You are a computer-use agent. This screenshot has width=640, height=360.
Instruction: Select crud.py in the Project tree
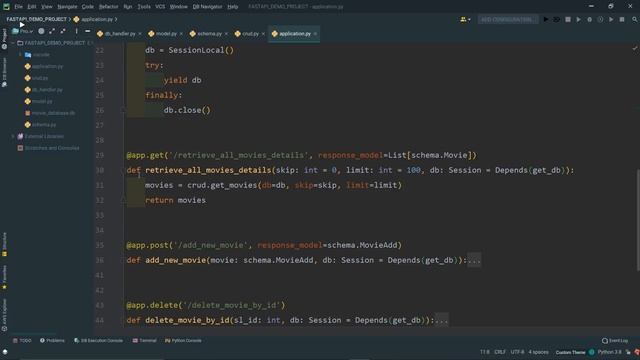click(36, 78)
